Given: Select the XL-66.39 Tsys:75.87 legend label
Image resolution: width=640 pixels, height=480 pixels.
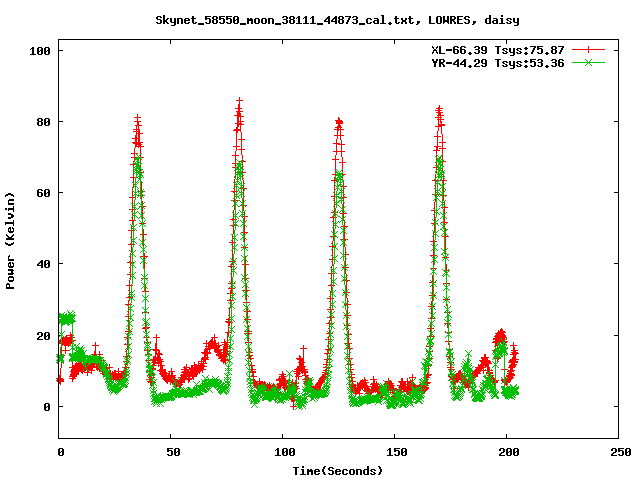Looking at the screenshot, I should coord(498,50).
